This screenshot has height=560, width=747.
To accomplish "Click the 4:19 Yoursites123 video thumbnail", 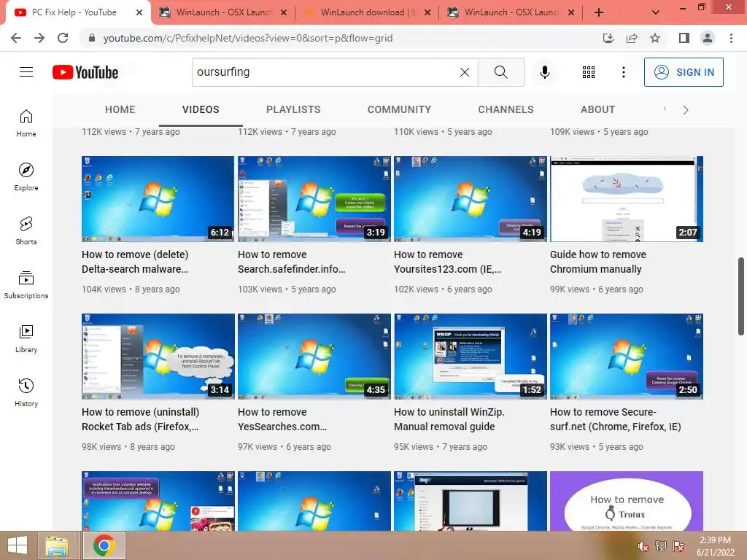I will [x=471, y=199].
